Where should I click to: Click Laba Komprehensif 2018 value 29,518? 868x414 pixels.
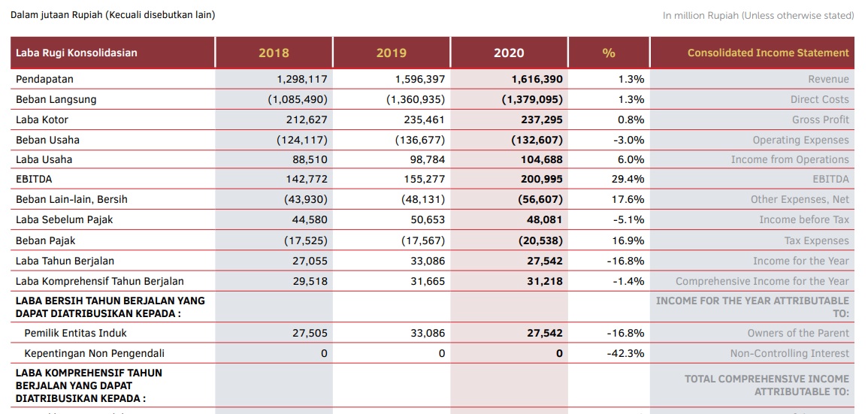click(x=310, y=281)
